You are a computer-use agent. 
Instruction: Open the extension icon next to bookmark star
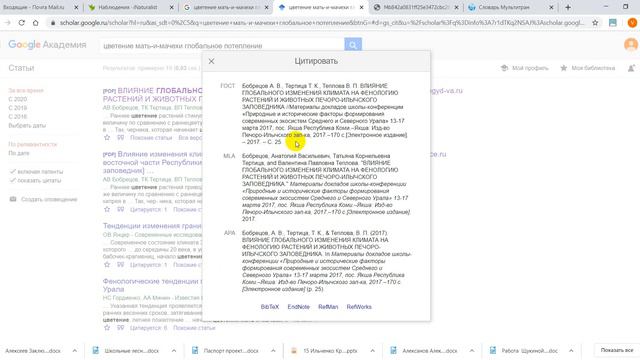pyautogui.click(x=613, y=23)
